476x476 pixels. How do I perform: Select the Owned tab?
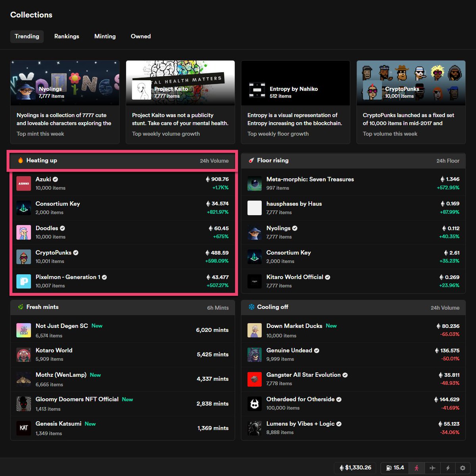pyautogui.click(x=141, y=36)
